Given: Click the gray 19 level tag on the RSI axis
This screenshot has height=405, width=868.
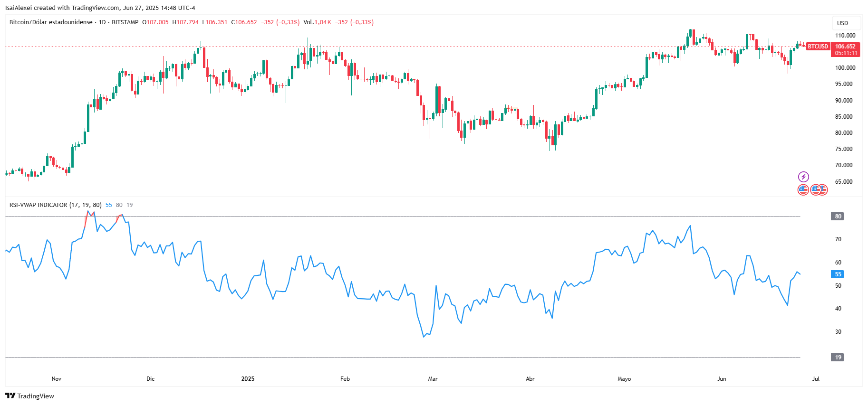Looking at the screenshot, I should [x=838, y=358].
